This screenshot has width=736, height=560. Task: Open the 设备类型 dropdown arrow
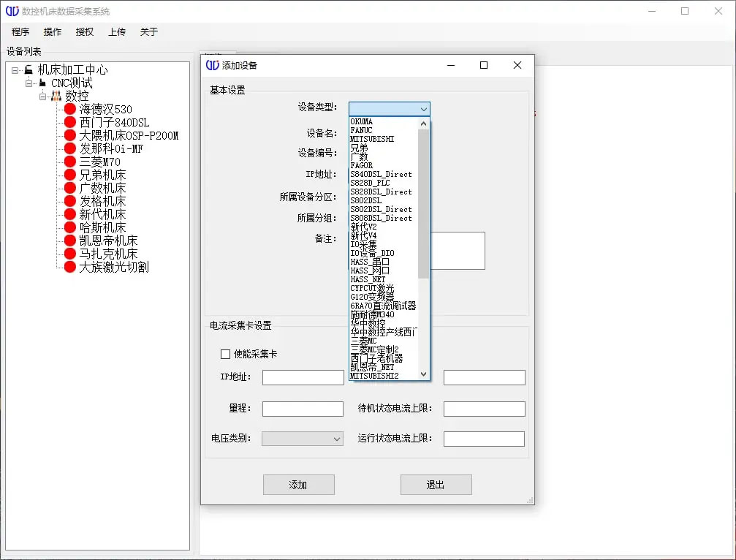coord(423,109)
